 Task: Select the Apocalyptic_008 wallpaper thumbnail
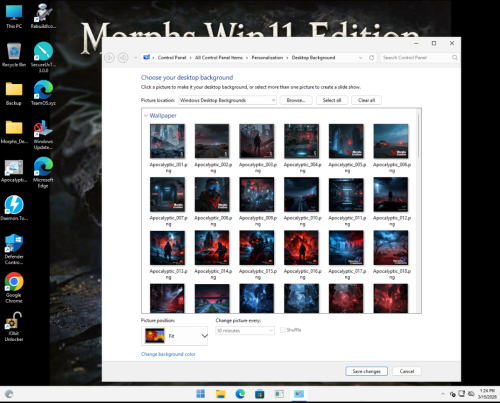point(212,194)
